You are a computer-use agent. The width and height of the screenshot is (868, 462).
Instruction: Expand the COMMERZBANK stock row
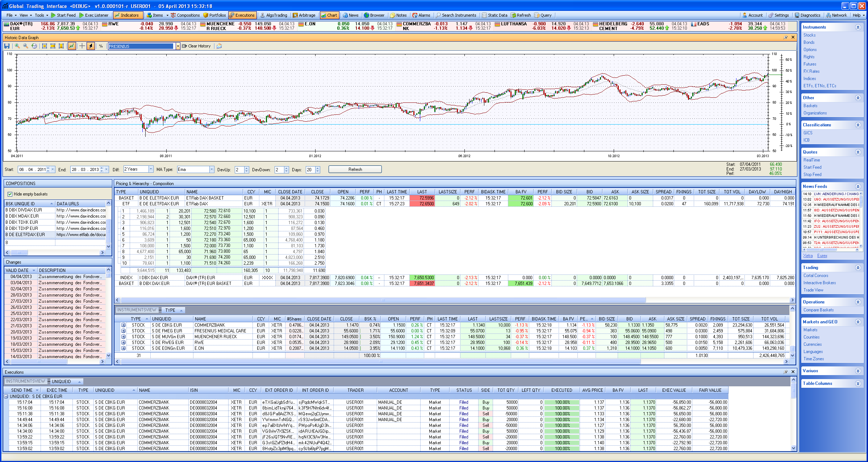click(x=123, y=325)
